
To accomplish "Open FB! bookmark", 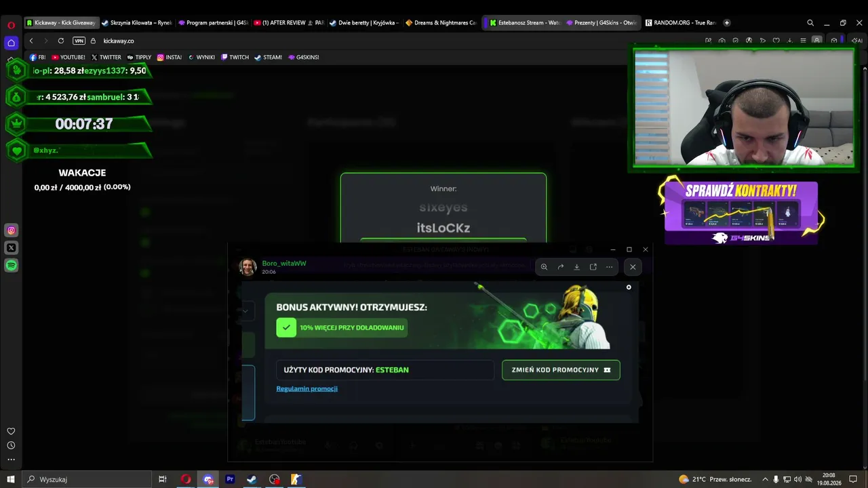I will tap(38, 58).
